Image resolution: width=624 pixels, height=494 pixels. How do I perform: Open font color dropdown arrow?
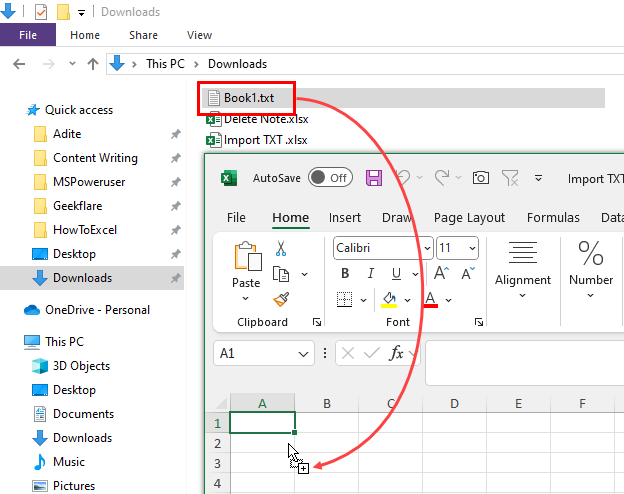tap(448, 300)
